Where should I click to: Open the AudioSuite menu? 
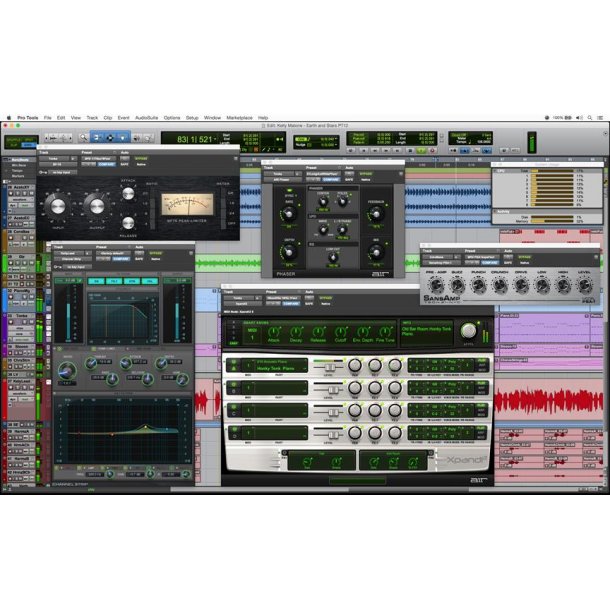point(146,117)
